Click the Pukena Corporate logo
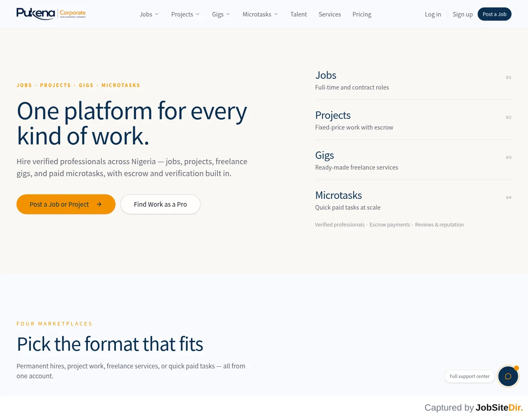Image resolution: width=528 pixels, height=420 pixels. [x=51, y=14]
